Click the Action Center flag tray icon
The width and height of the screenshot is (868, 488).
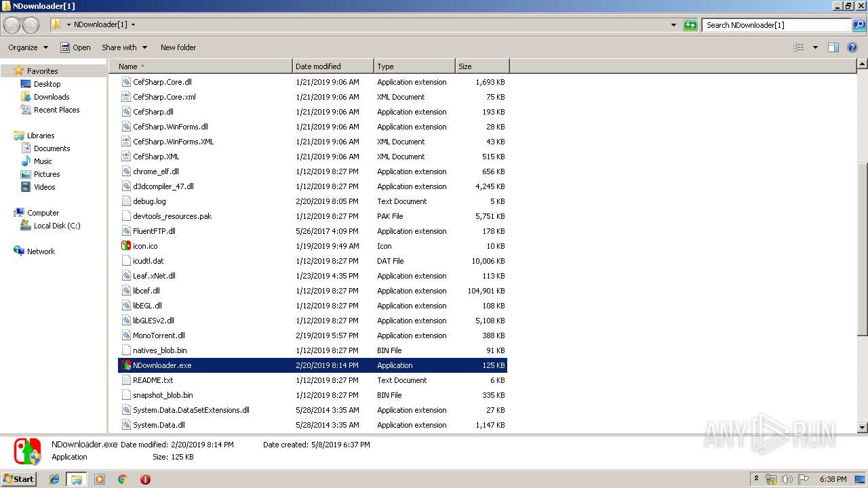tap(804, 479)
